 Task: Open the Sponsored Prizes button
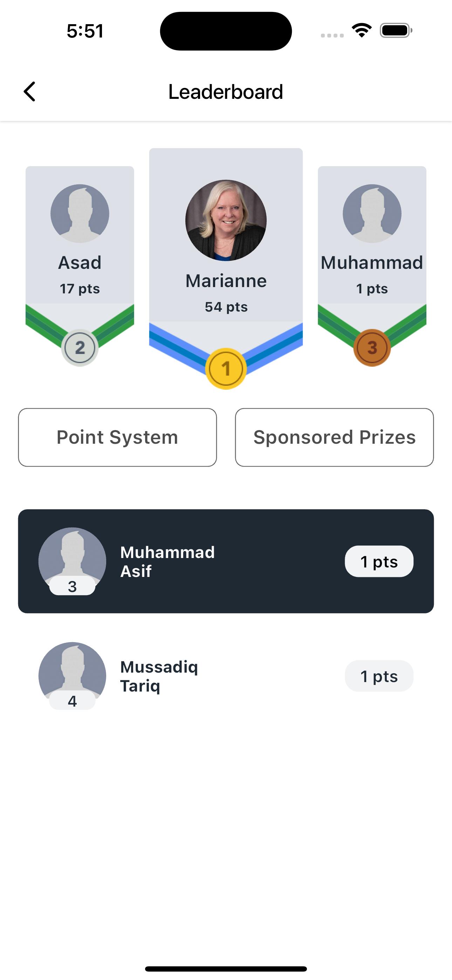pos(334,437)
